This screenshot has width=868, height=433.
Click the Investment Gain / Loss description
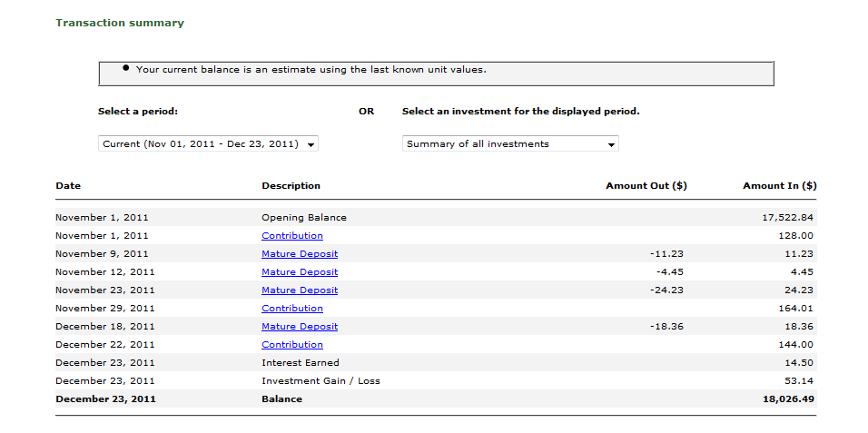click(x=321, y=381)
